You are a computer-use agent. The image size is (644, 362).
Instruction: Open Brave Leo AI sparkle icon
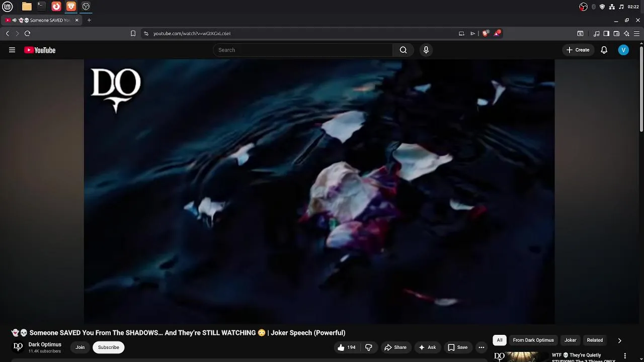(626, 34)
